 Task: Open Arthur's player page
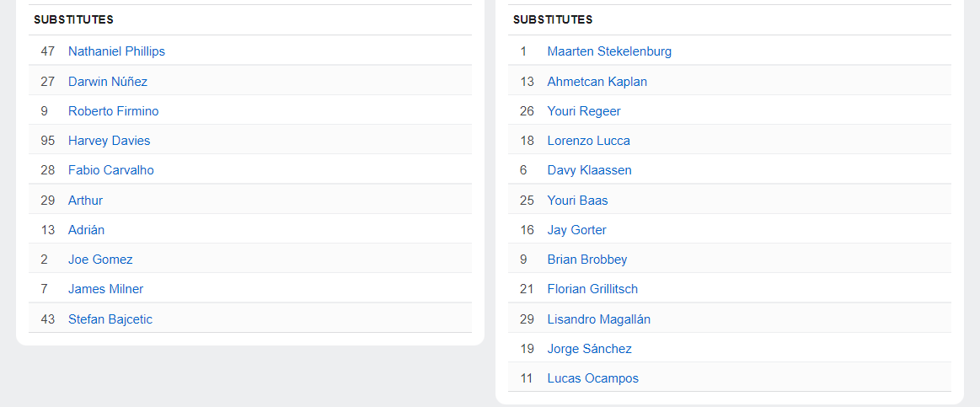[x=85, y=201]
